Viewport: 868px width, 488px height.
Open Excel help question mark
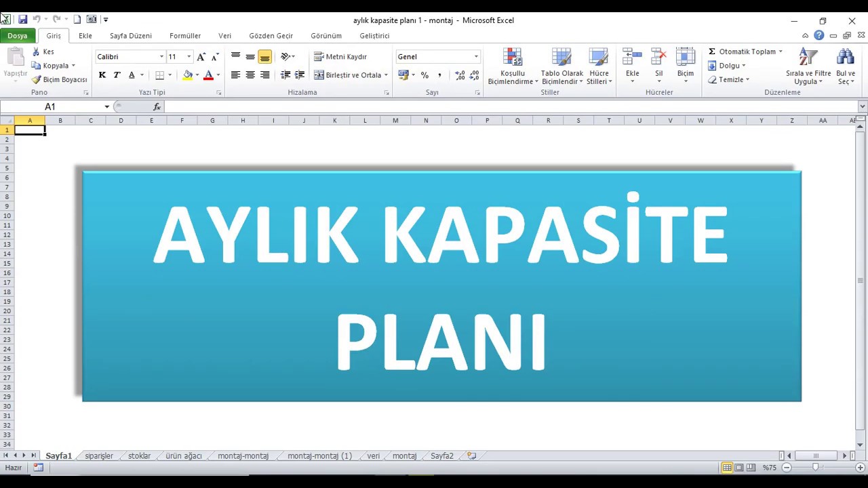pyautogui.click(x=819, y=36)
